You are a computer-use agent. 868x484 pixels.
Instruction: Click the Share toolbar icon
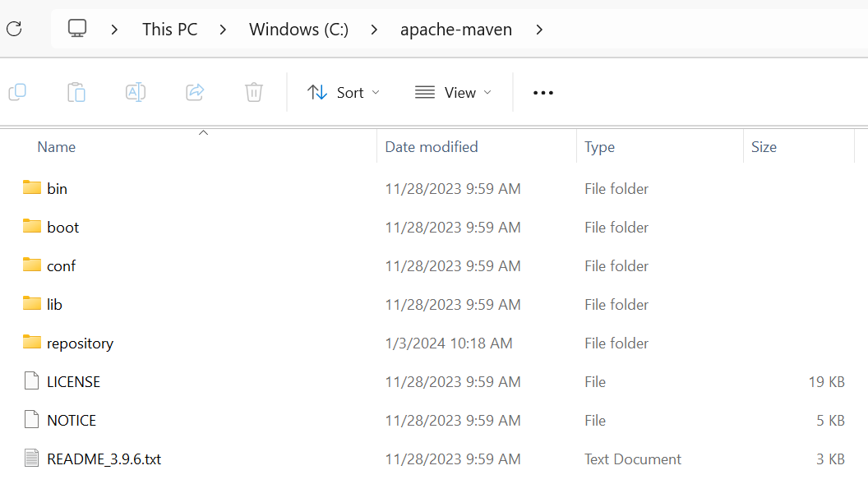pyautogui.click(x=195, y=92)
